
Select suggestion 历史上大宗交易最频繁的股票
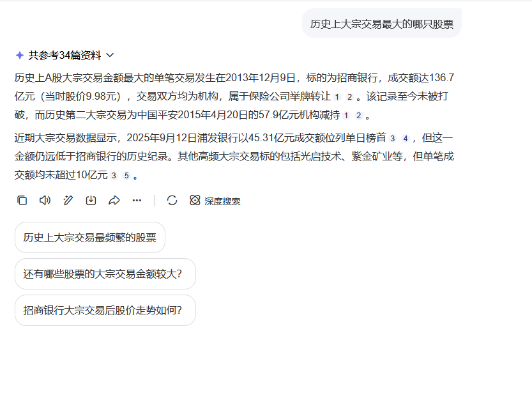click(x=90, y=237)
